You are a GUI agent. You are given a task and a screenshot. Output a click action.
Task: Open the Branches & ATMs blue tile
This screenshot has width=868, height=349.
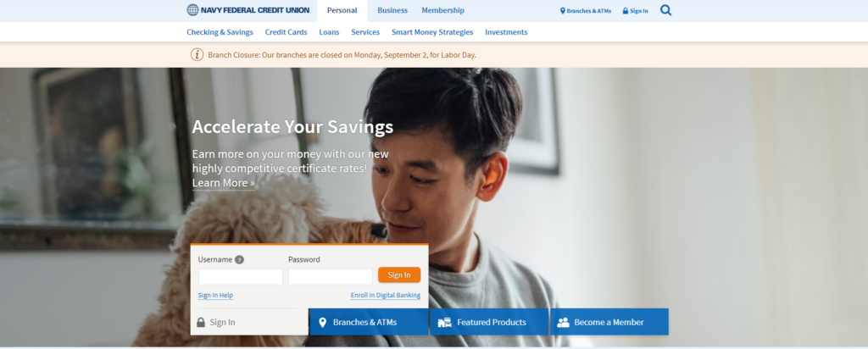(370, 322)
